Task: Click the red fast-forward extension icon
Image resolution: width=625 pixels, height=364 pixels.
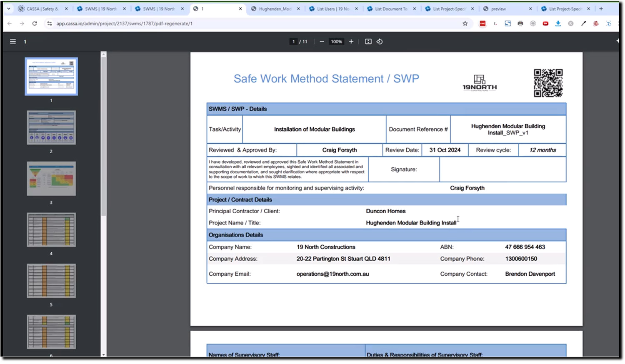Action: pyautogui.click(x=545, y=24)
